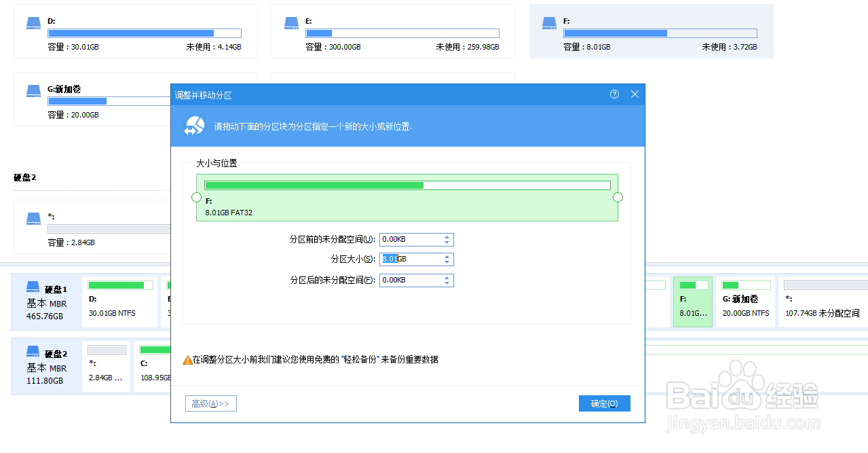
Task: Open the dialog help question mark icon
Action: (614, 94)
